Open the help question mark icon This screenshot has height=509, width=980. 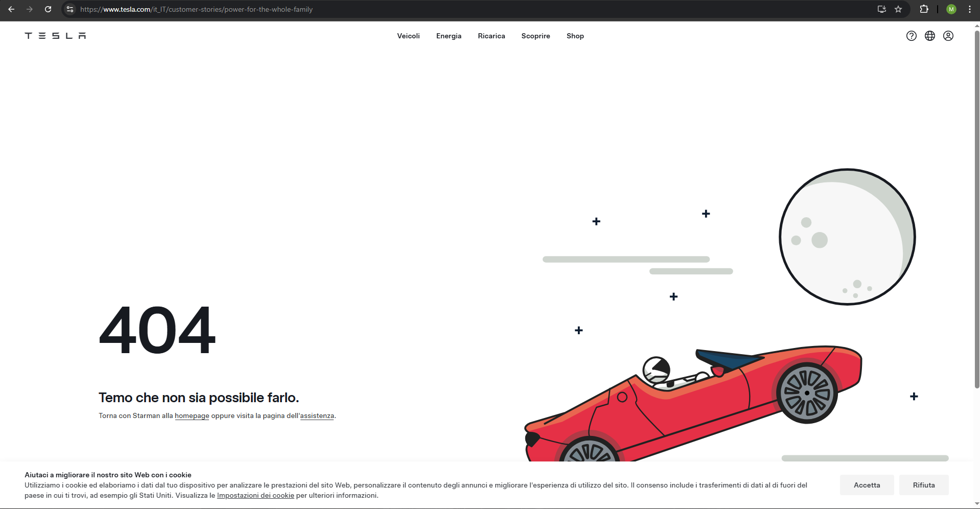coord(911,36)
